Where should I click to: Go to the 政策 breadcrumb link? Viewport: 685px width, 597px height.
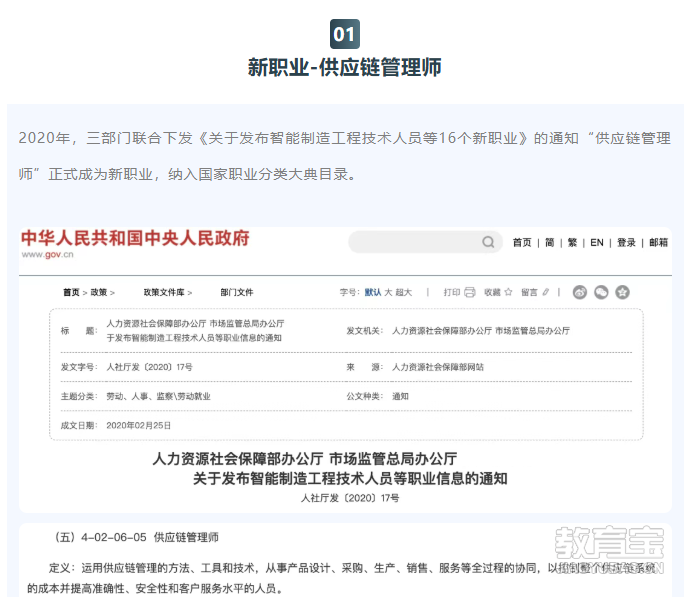[100, 292]
